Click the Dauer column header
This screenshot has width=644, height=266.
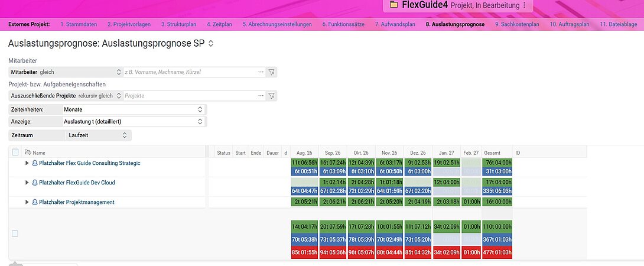pos(273,153)
